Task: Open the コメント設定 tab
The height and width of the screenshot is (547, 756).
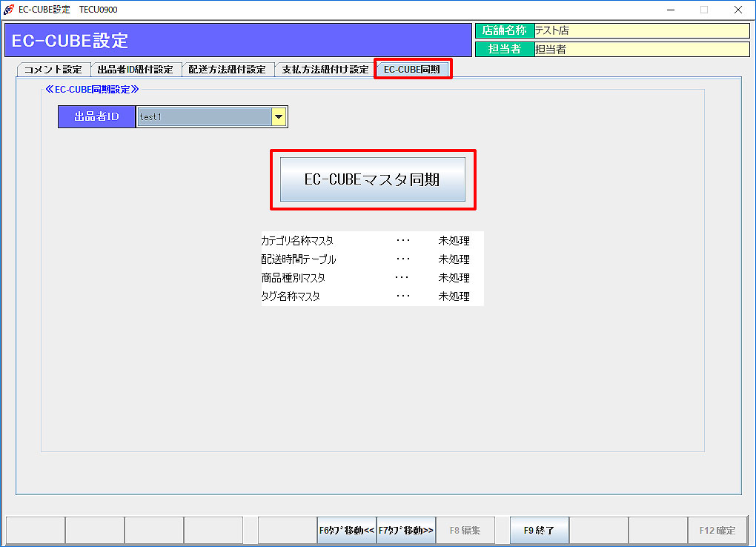Action: point(53,70)
